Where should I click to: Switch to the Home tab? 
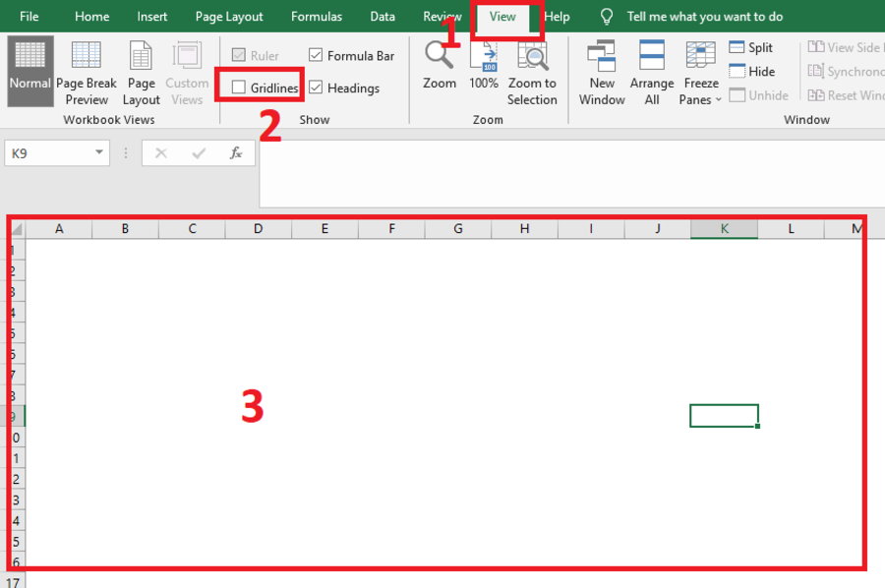pyautogui.click(x=92, y=17)
